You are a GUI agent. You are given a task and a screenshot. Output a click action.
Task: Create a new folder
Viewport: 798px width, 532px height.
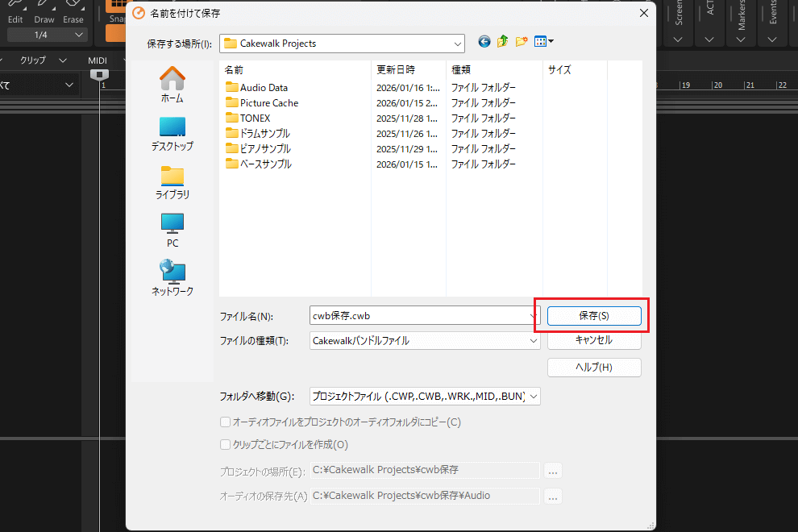[x=522, y=42]
